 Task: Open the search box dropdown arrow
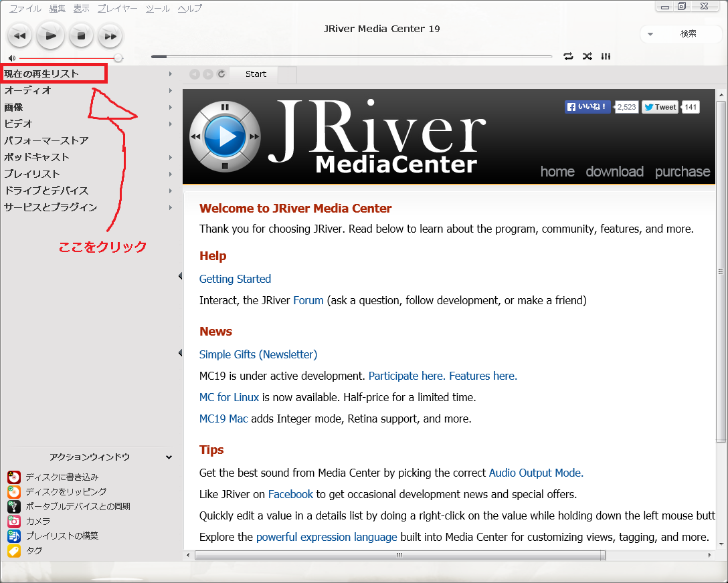pos(650,34)
